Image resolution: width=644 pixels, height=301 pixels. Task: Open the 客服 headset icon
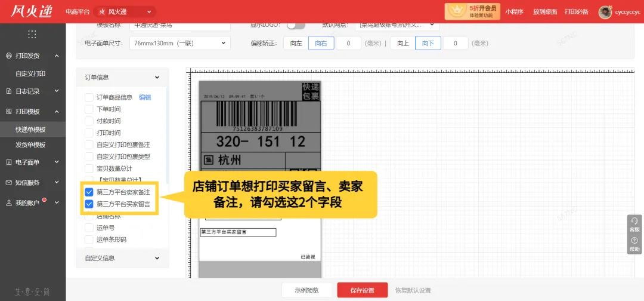[x=634, y=221]
